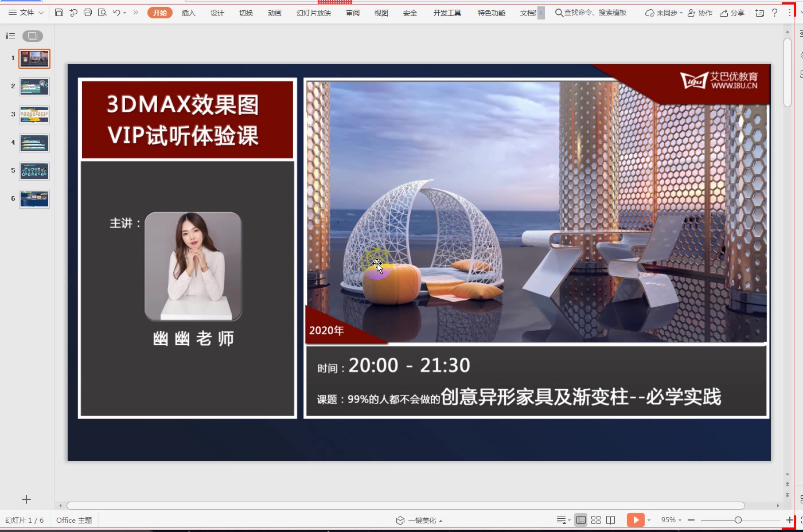Click the Undo arrow icon
This screenshot has width=803, height=532.
116,12
